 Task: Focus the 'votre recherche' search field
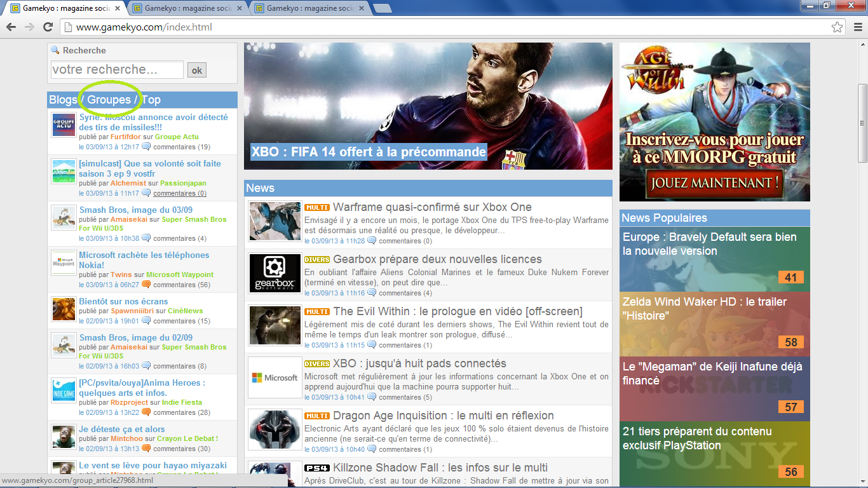pos(117,69)
